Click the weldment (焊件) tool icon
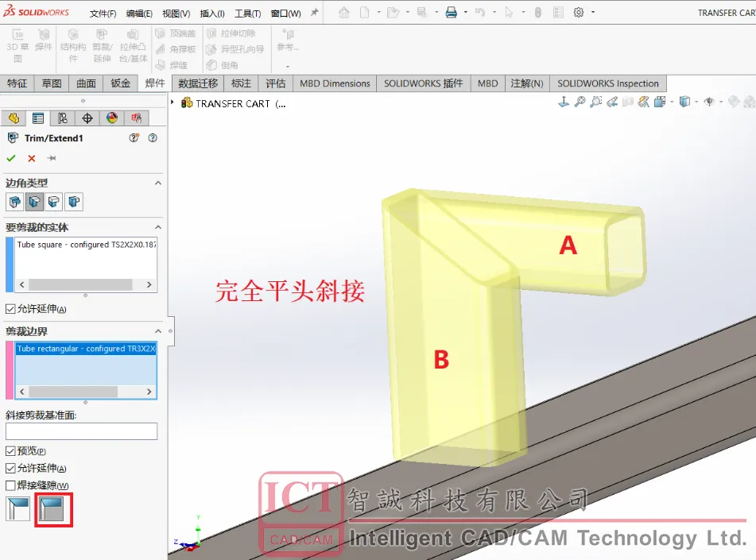Image resolution: width=756 pixels, height=560 pixels. (44, 35)
